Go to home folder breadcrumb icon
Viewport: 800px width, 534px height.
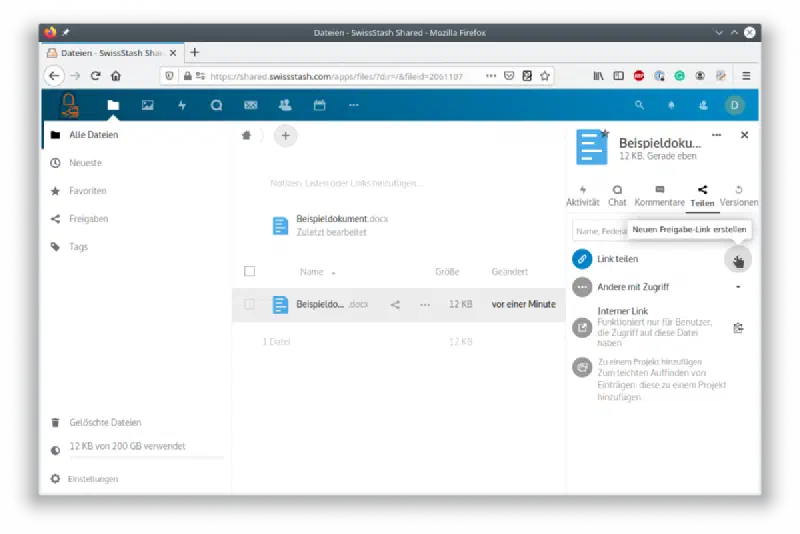pos(246,135)
